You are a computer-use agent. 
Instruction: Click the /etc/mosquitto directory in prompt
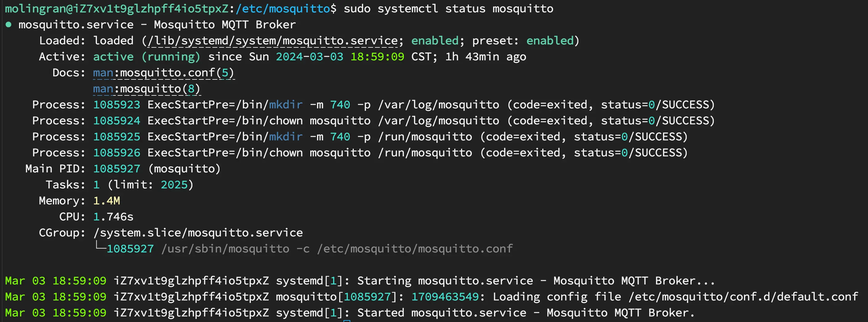pyautogui.click(x=282, y=8)
